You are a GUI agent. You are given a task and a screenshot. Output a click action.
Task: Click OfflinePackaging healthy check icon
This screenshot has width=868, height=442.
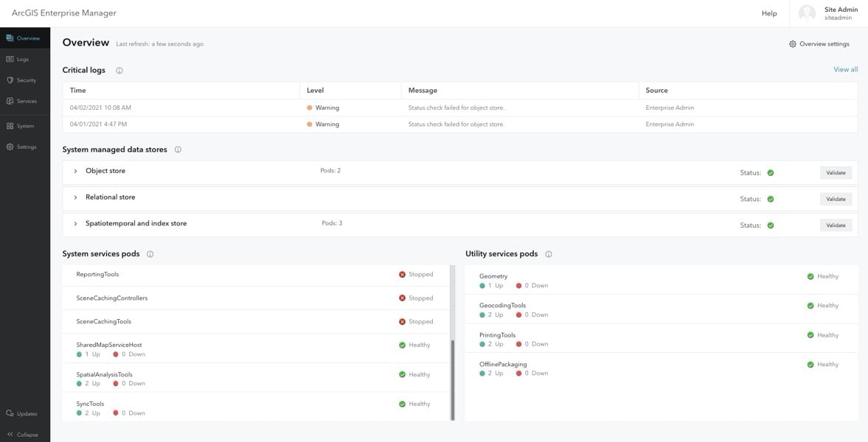[810, 365]
